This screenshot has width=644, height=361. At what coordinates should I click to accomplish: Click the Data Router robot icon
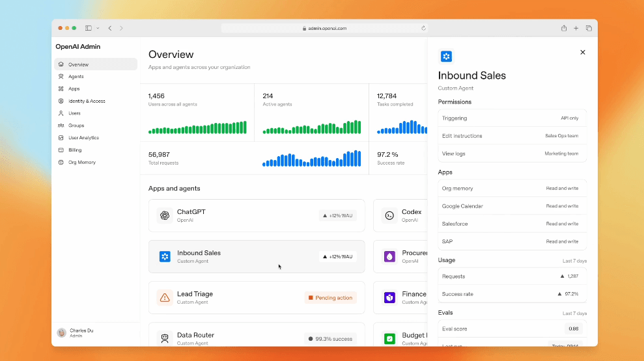tap(165, 338)
